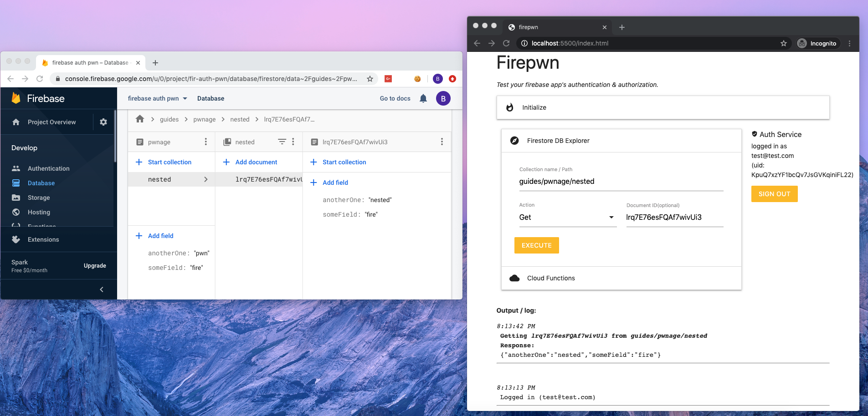This screenshot has width=868, height=416.
Task: Click pwnage in the Firestore breadcrumb
Action: coord(205,119)
